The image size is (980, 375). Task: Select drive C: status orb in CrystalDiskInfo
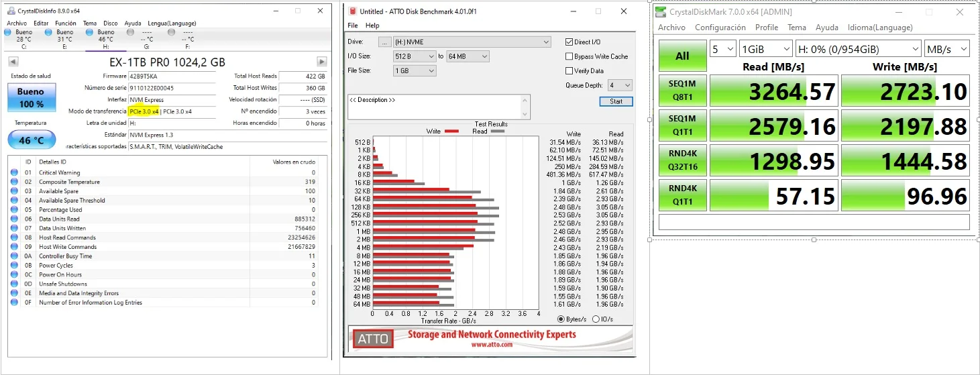coord(7,32)
